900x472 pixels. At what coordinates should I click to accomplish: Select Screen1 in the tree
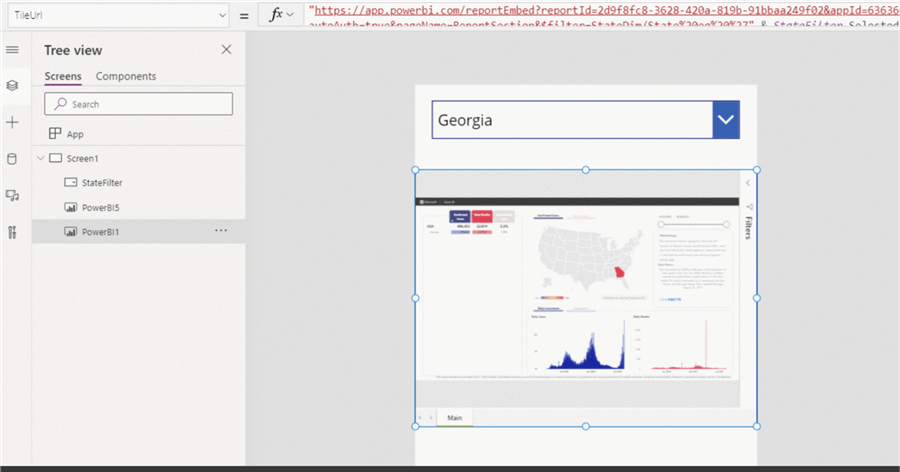[x=82, y=158]
